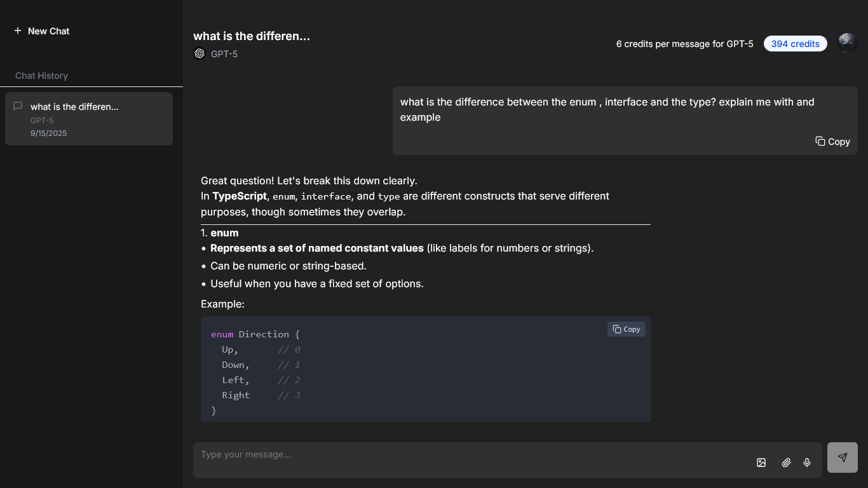Attach a file with the paperclip icon
868x488 pixels.
tap(786, 463)
